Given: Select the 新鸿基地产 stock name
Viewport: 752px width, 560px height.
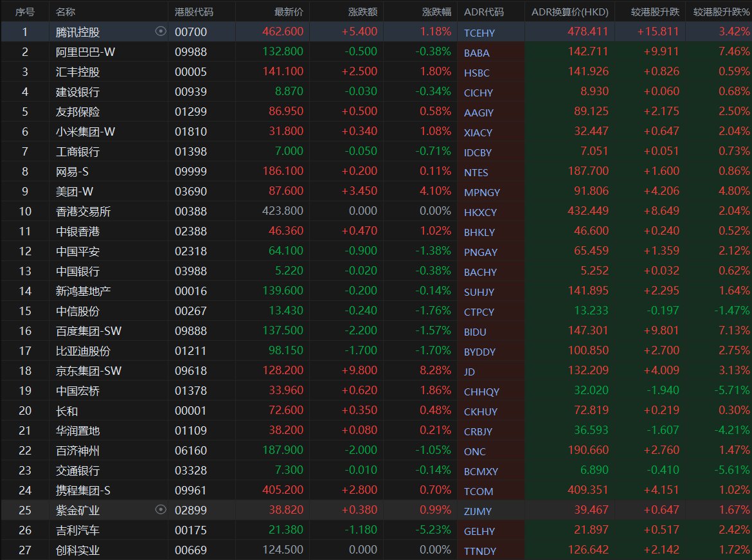Looking at the screenshot, I should [83, 291].
